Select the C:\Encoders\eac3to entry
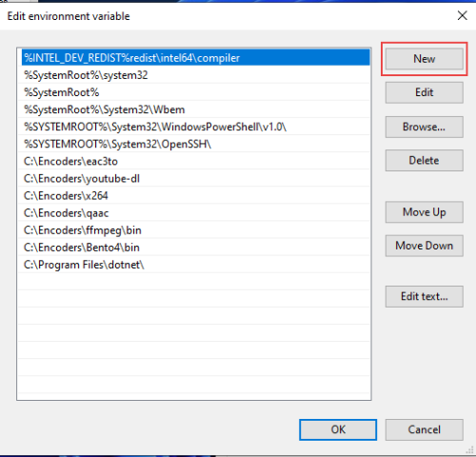476x457 pixels. 196,161
